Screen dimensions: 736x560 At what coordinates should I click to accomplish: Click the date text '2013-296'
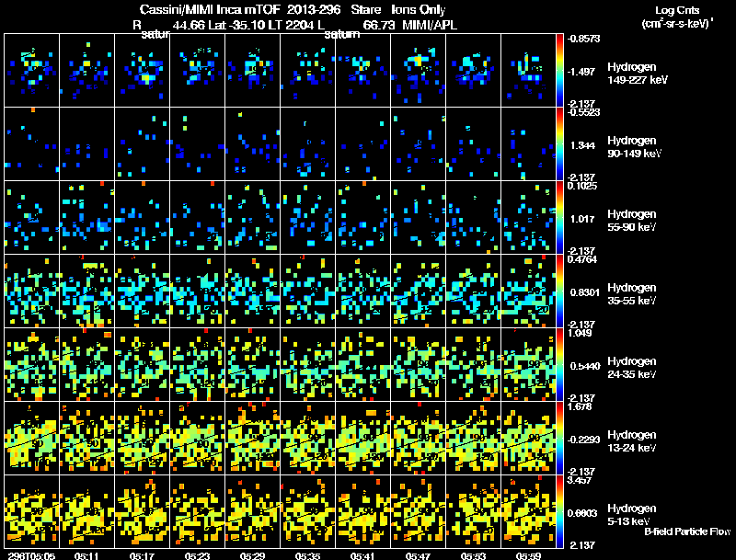pyautogui.click(x=314, y=10)
